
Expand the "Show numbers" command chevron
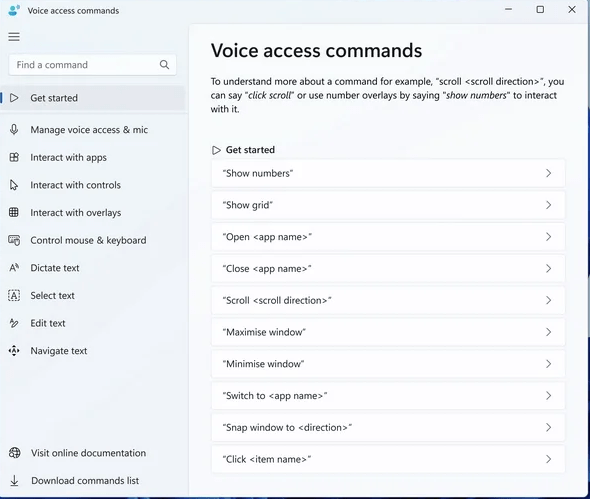(x=548, y=173)
